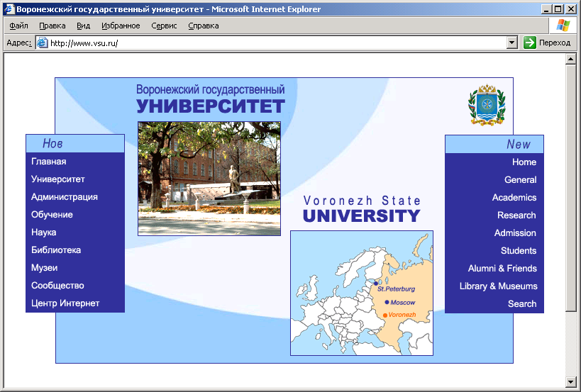Visit Alumni & Friends link
Image resolution: width=581 pixels, height=392 pixels.
click(502, 269)
